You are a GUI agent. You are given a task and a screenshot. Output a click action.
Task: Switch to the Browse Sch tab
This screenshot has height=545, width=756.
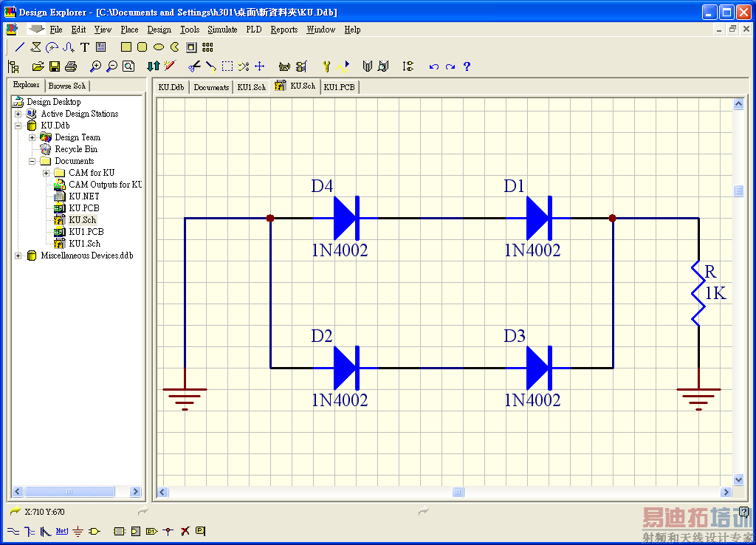67,86
